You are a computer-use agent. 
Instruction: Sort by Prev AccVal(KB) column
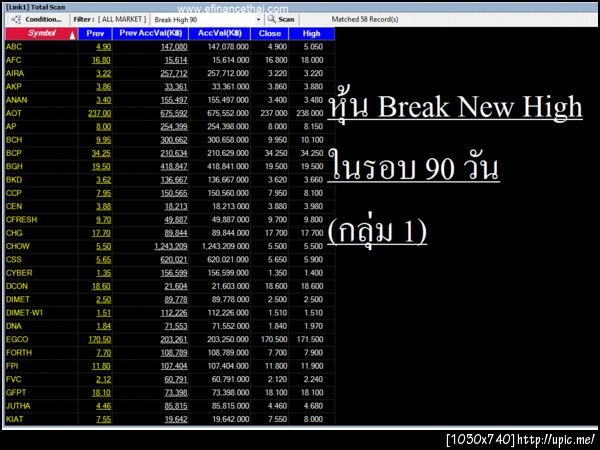pyautogui.click(x=150, y=34)
